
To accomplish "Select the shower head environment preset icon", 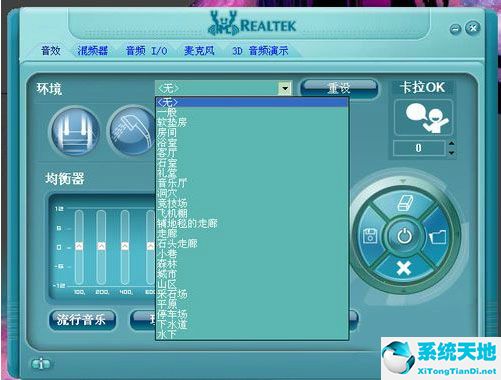I will point(132,131).
